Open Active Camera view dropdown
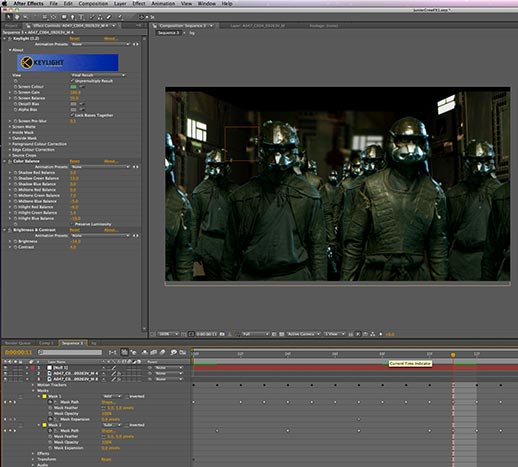 [x=304, y=334]
